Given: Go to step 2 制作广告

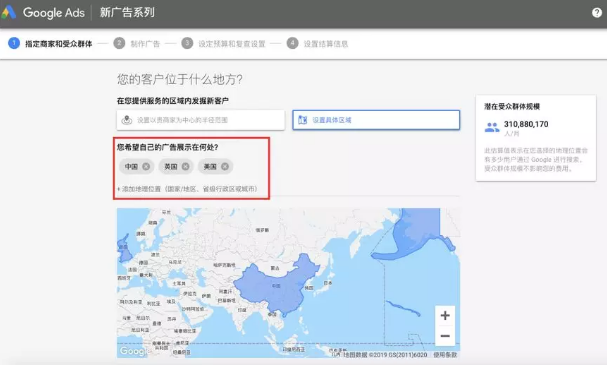Looking at the screenshot, I should pyautogui.click(x=137, y=43).
